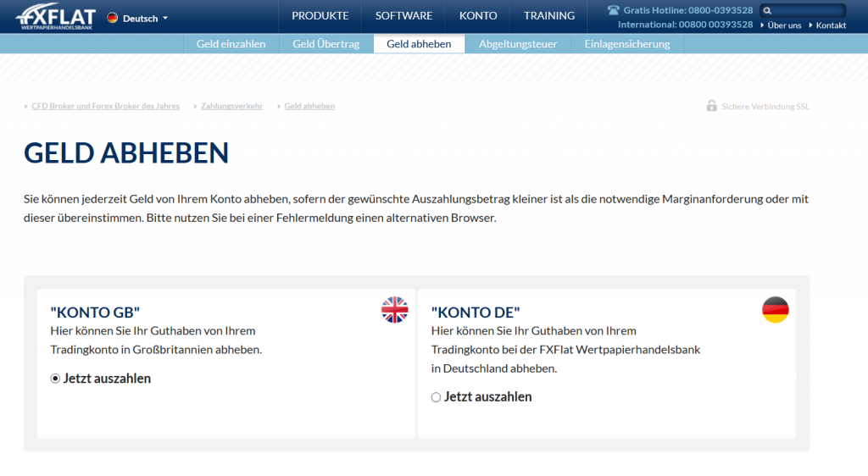
Task: Click the SSL padlock icon
Action: click(711, 106)
